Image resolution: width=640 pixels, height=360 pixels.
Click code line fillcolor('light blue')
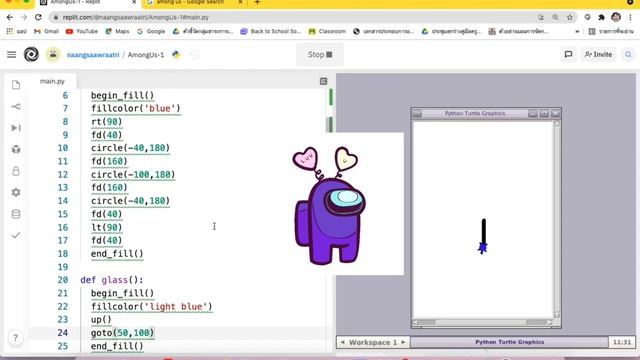[x=151, y=307]
